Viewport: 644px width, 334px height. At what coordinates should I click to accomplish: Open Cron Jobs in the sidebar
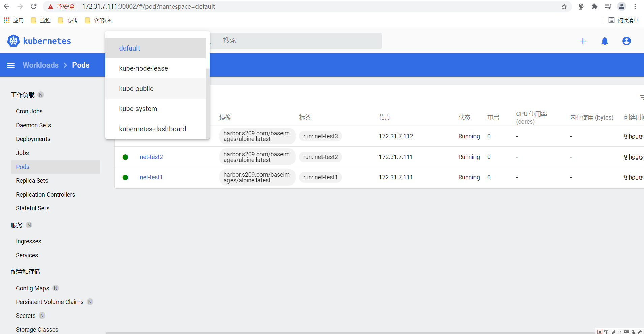coord(29,111)
